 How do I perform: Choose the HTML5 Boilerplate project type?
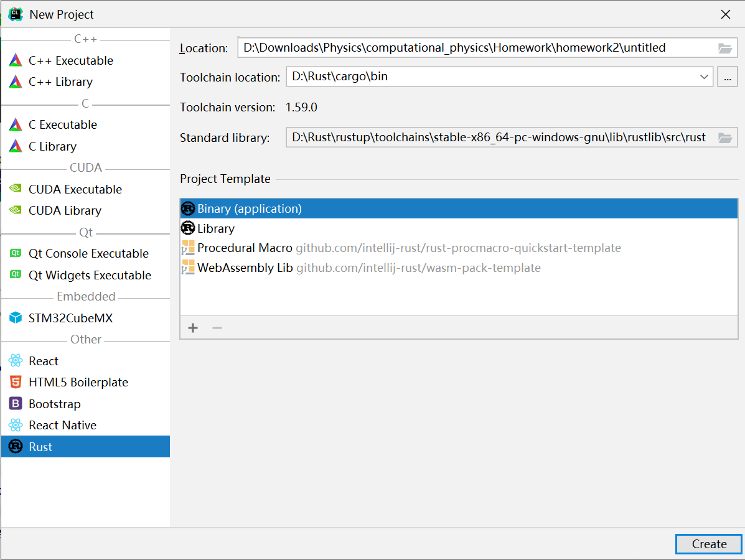[x=85, y=383]
